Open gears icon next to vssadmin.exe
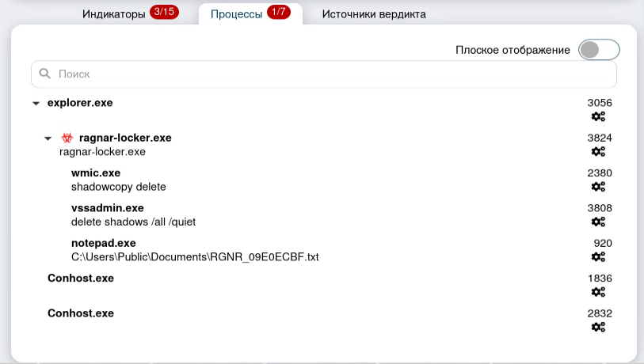 pos(598,222)
